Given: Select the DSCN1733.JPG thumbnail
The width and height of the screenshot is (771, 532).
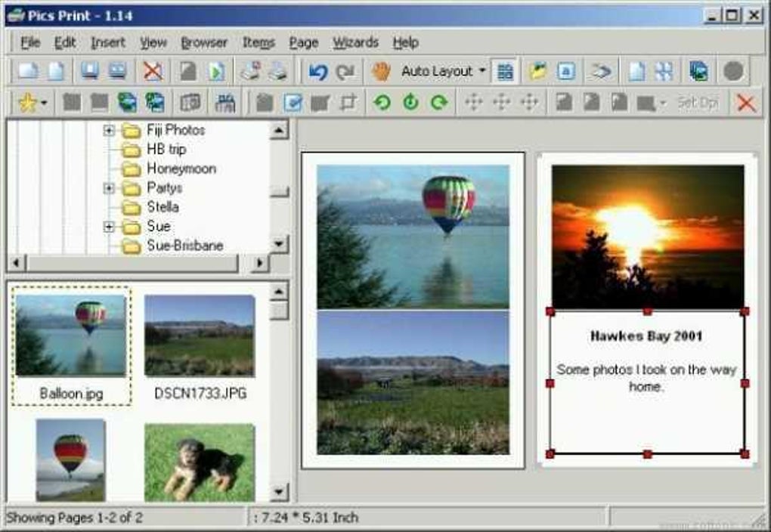Looking at the screenshot, I should [200, 336].
